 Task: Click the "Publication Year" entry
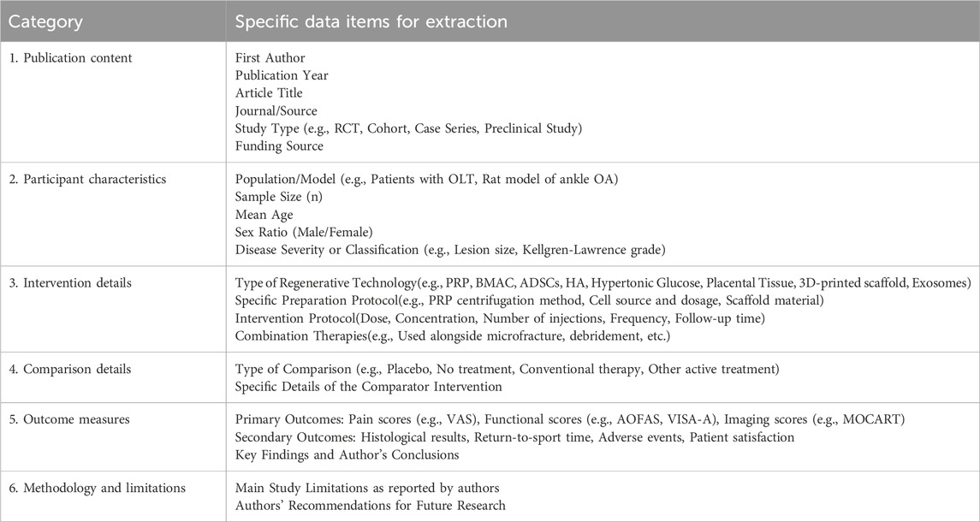(282, 75)
